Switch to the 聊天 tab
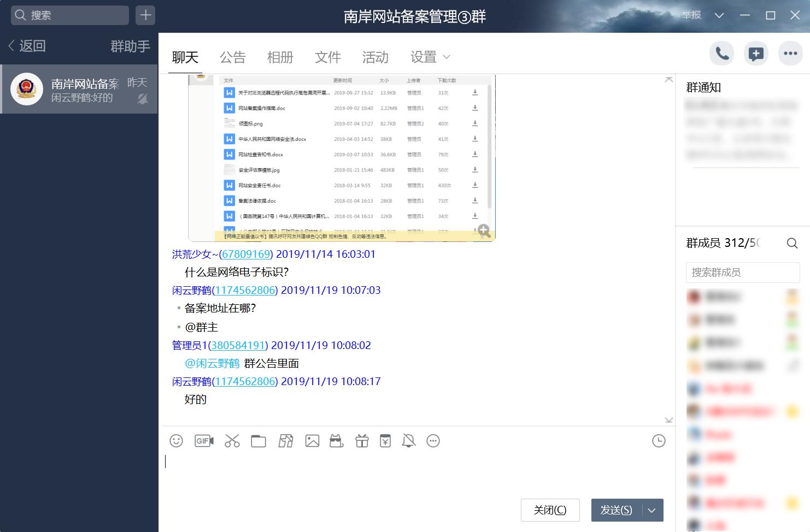The width and height of the screenshot is (810, 532). 185,57
